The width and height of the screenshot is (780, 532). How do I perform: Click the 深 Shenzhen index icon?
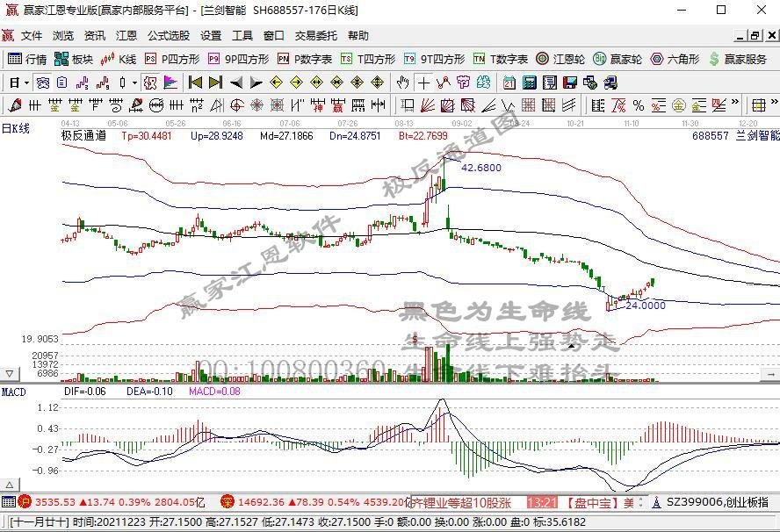227,501
